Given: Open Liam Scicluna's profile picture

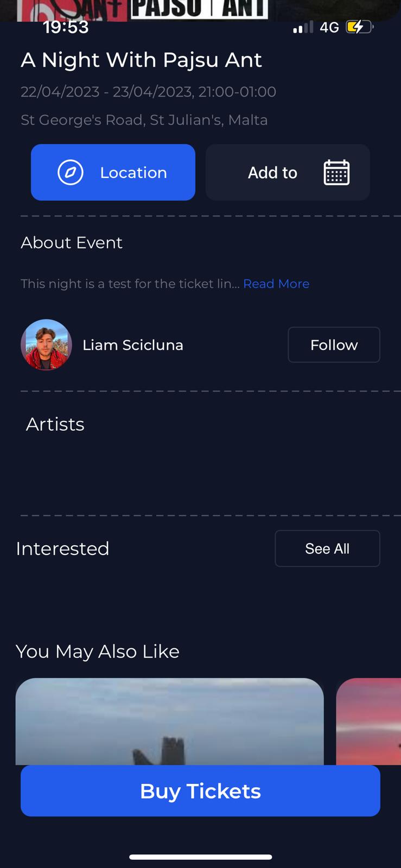Looking at the screenshot, I should [x=46, y=345].
